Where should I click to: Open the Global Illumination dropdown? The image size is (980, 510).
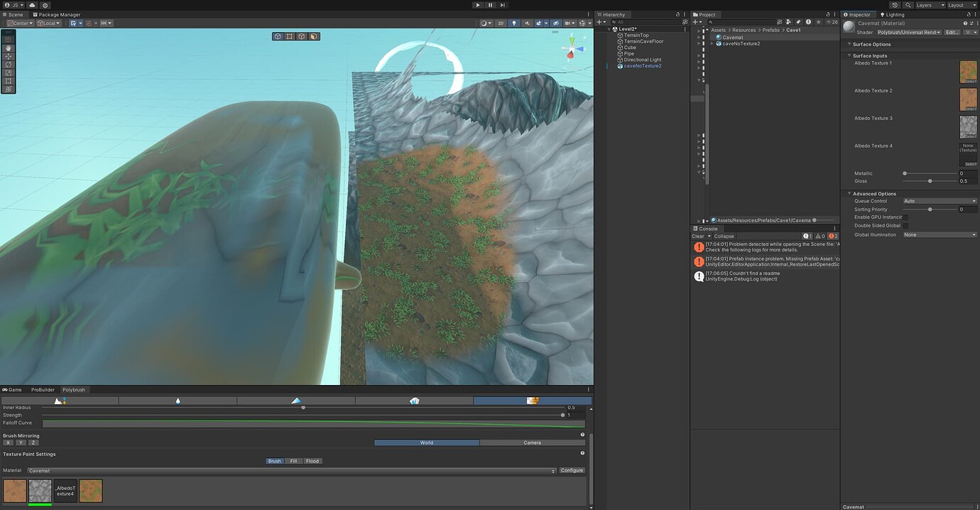(x=939, y=234)
